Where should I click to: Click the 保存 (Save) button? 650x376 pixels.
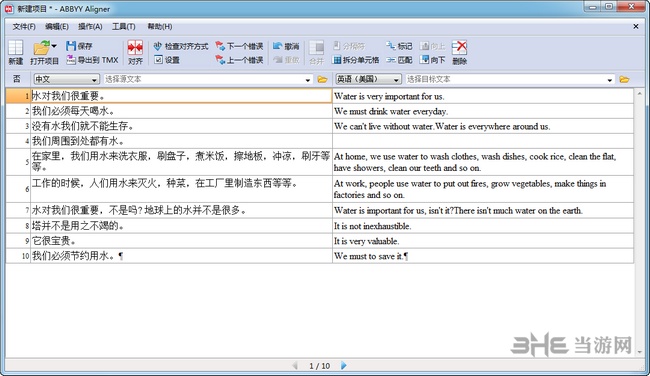[x=79, y=46]
